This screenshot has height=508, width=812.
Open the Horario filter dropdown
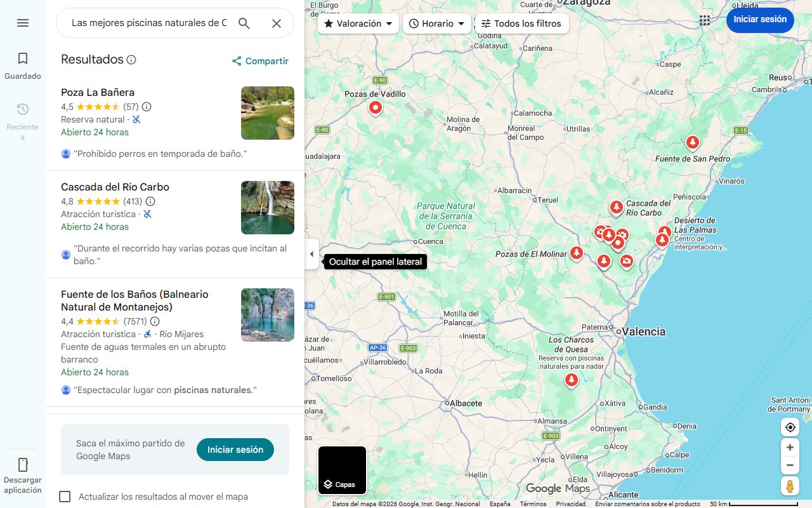pyautogui.click(x=437, y=23)
